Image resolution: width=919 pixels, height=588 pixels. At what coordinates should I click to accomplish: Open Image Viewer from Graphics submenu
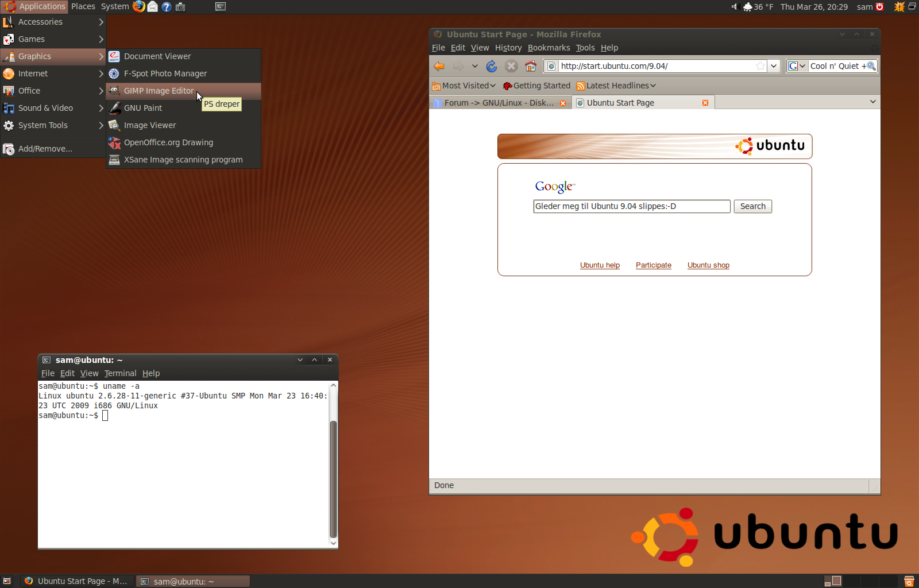tap(184, 125)
